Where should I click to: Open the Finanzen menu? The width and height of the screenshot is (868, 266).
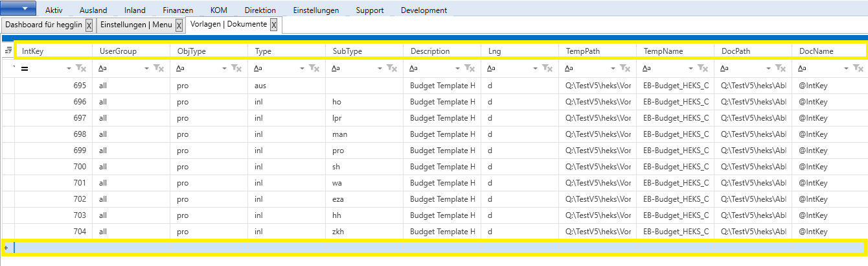[x=177, y=10]
